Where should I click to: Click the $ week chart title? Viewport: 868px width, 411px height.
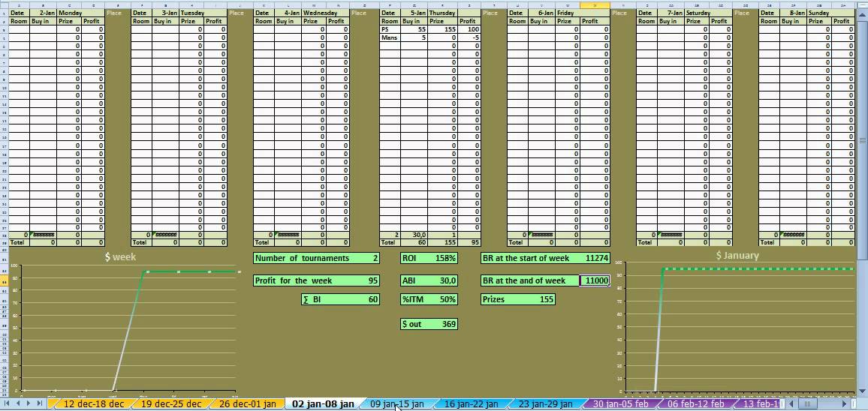pos(120,256)
